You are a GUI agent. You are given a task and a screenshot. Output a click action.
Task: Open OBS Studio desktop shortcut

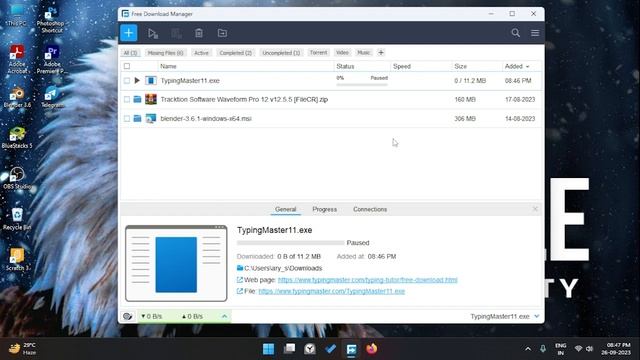[17, 178]
